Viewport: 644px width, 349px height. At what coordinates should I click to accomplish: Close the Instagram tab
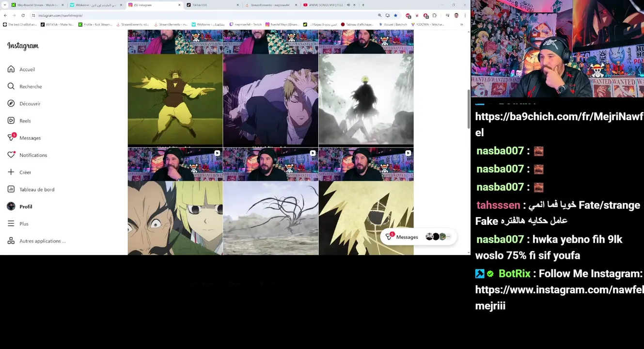click(x=179, y=5)
